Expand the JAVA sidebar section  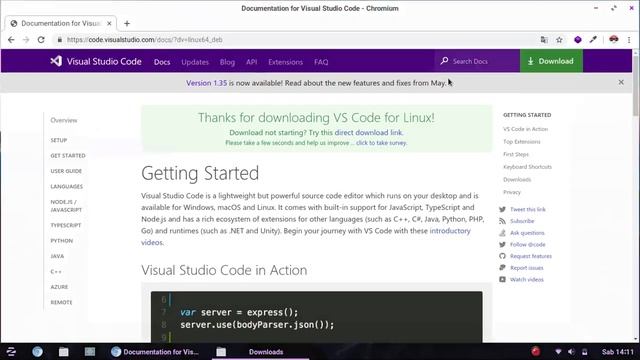[57, 256]
